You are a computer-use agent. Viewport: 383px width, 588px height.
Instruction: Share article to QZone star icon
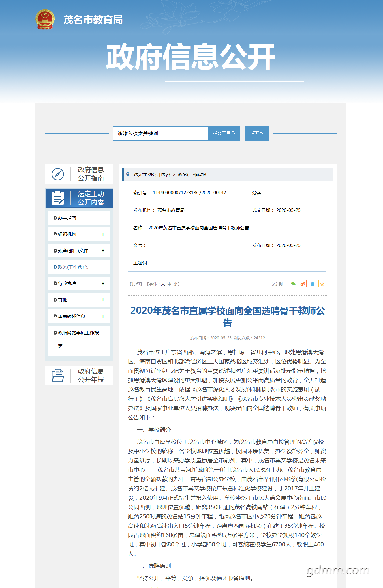[322, 284]
